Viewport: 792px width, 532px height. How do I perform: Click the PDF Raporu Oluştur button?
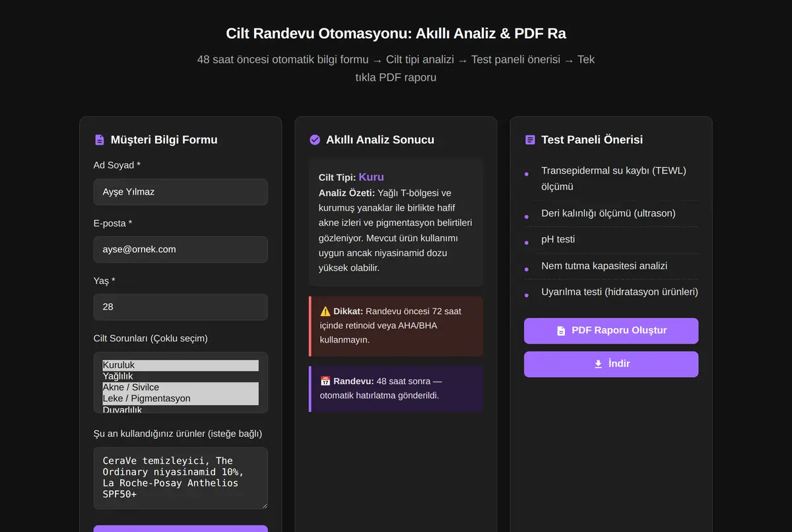click(611, 331)
